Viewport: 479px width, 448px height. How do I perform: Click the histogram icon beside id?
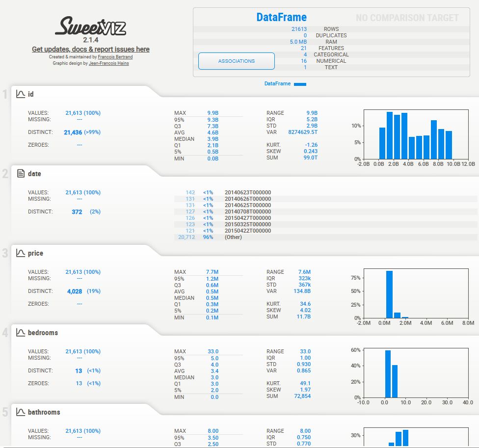click(x=20, y=93)
